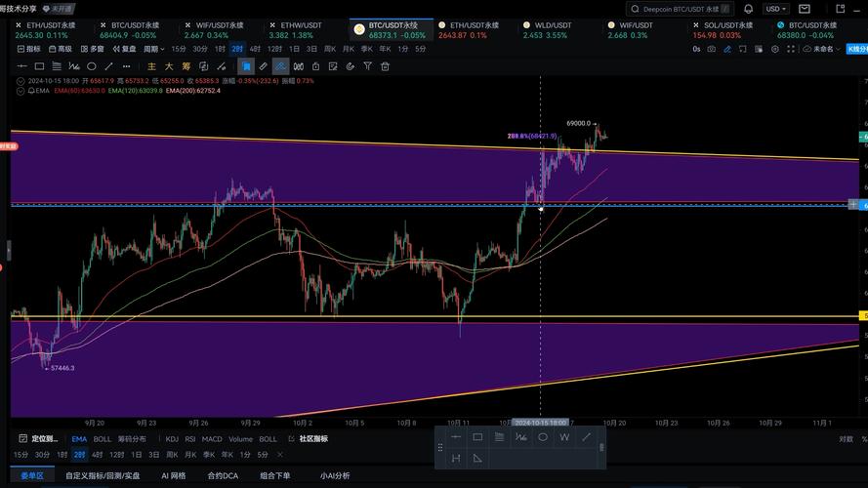Expand the 周期 period dropdown
Viewport: 868px width, 488px height.
tap(152, 48)
